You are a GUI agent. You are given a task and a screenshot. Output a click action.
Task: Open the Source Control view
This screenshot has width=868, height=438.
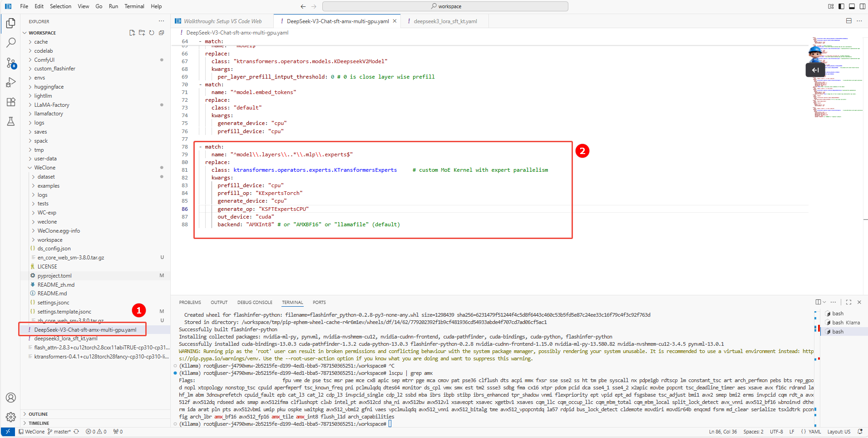(x=11, y=63)
